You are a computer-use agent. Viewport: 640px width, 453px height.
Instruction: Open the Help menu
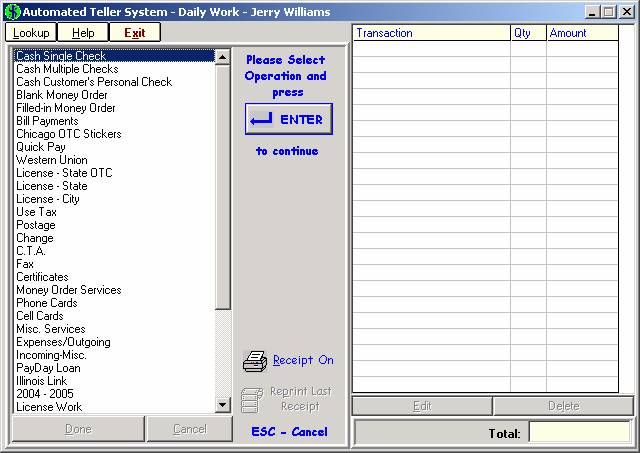click(x=83, y=33)
